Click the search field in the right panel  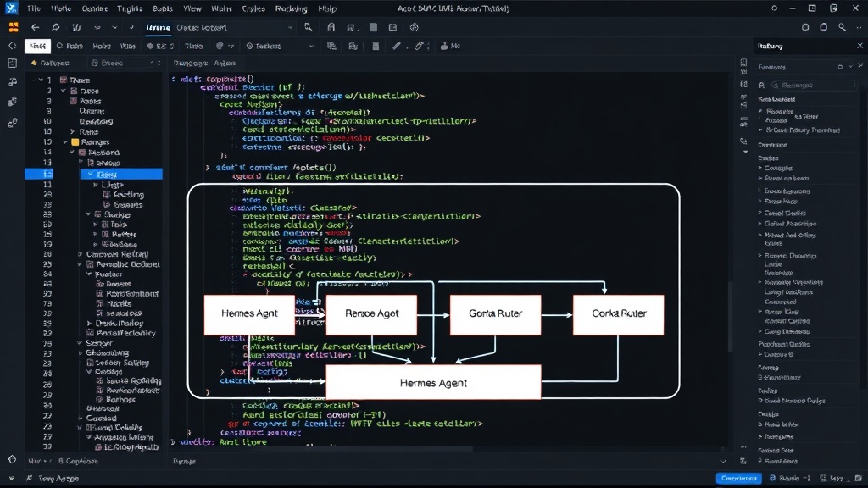(813, 85)
